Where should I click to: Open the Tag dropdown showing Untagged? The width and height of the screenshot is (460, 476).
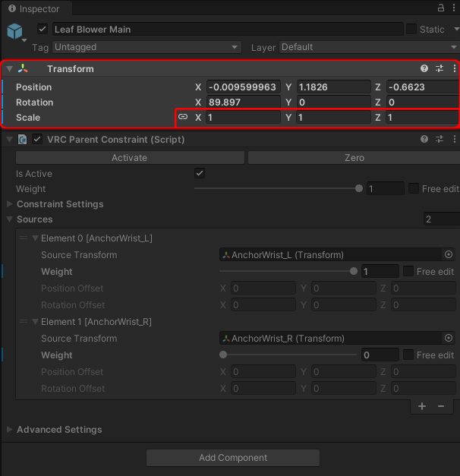point(149,47)
